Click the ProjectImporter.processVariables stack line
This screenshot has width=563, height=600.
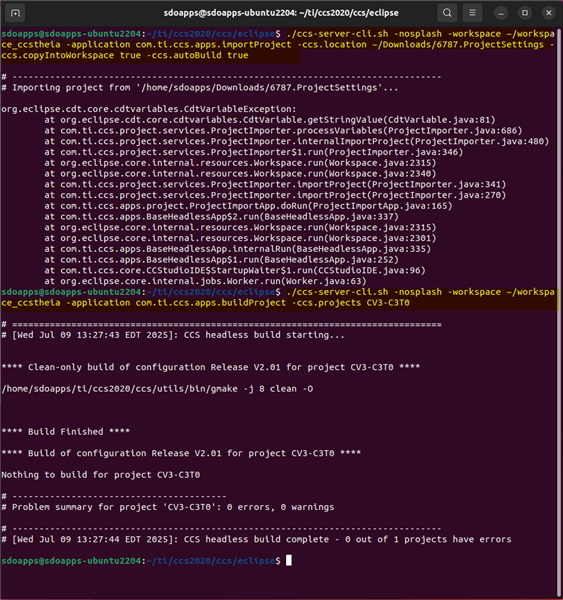tap(283, 130)
